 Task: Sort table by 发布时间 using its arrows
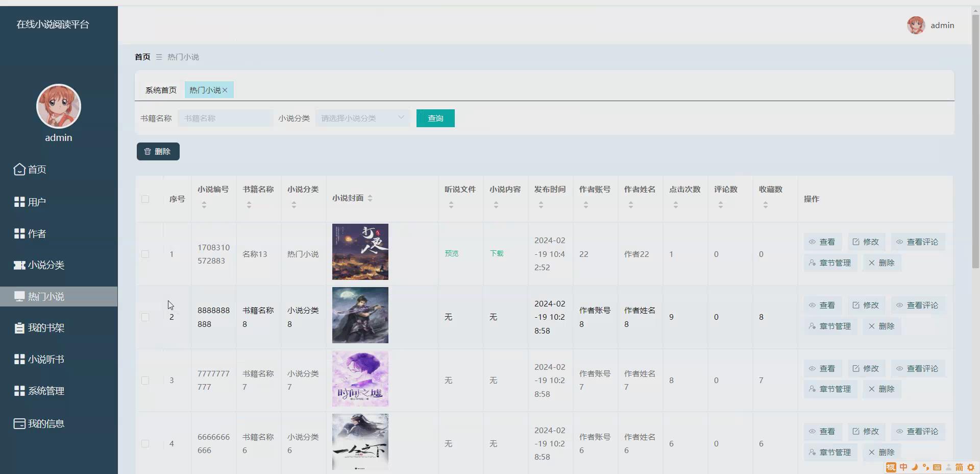541,205
